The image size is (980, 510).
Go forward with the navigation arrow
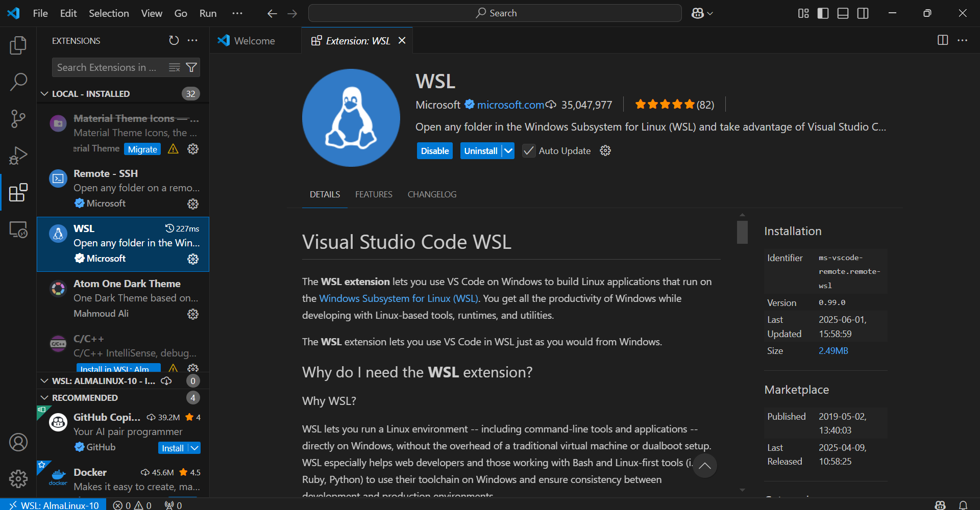coord(292,13)
